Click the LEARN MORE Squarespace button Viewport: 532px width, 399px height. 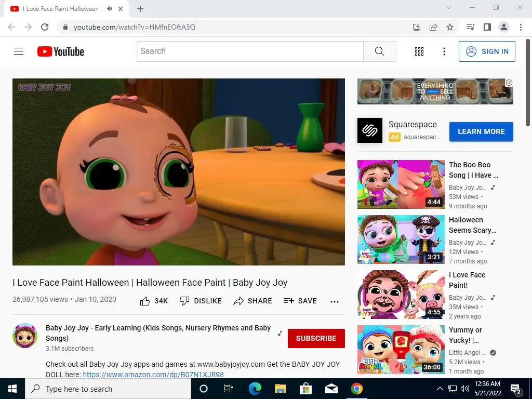(x=481, y=131)
